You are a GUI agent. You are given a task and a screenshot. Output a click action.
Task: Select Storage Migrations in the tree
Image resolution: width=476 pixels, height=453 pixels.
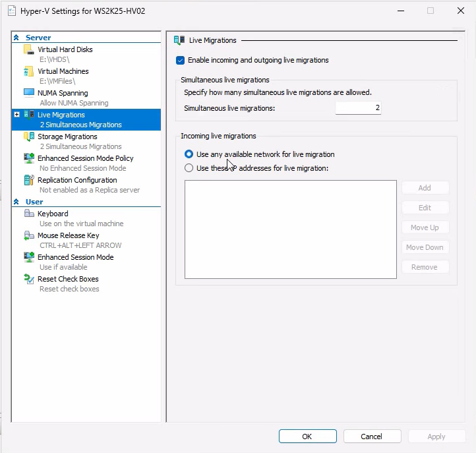pyautogui.click(x=67, y=136)
